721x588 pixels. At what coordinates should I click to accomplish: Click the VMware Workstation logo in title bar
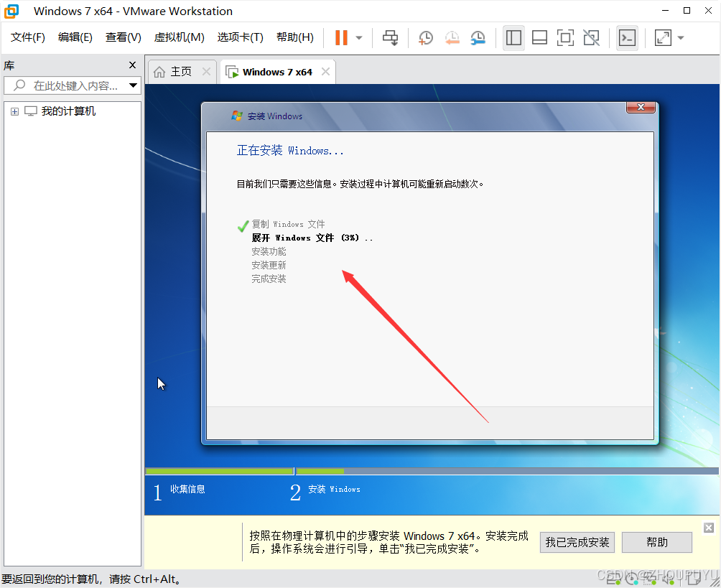11,11
